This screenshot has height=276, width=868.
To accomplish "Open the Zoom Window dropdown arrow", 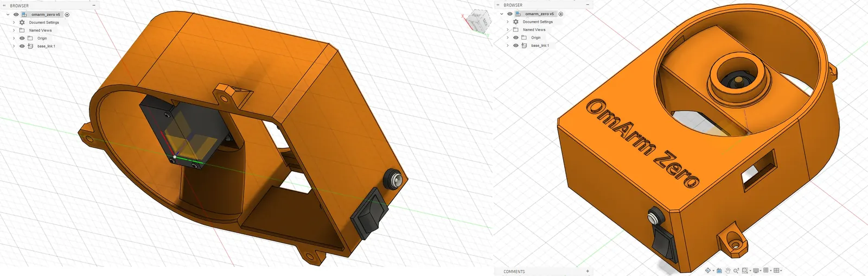I will (750, 271).
